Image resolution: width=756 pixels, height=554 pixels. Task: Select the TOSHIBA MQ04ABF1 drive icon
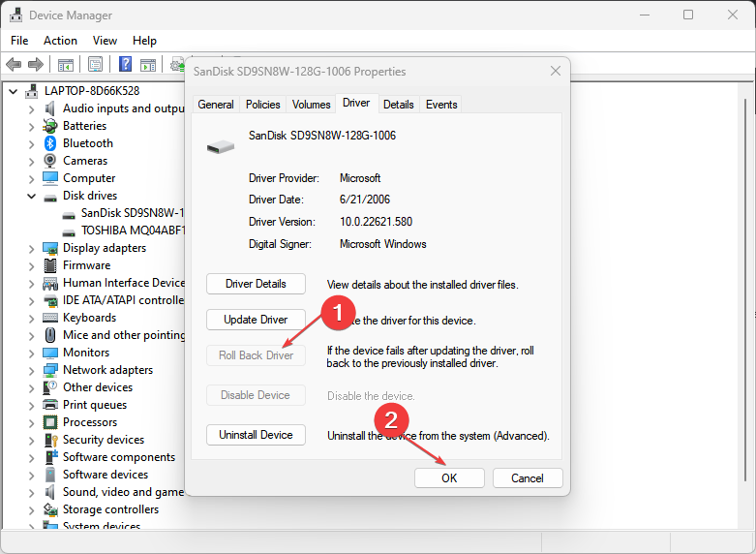tap(69, 232)
